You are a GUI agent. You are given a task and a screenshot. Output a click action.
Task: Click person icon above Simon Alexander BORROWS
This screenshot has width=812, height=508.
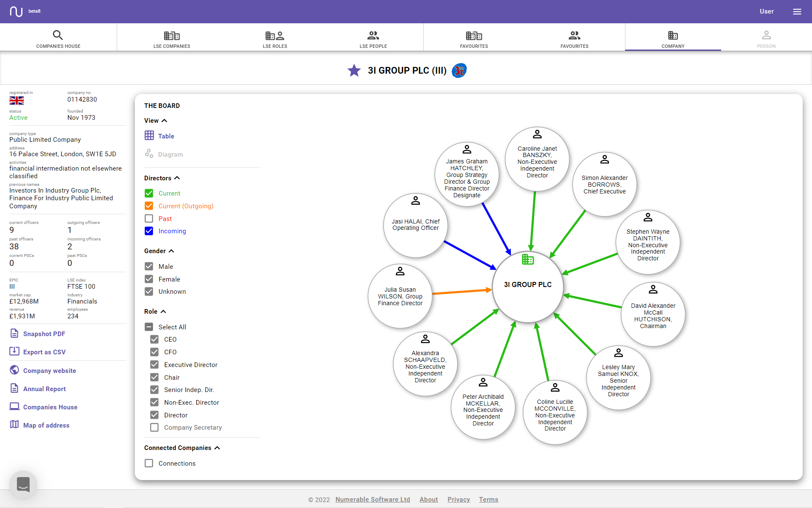[x=605, y=160]
